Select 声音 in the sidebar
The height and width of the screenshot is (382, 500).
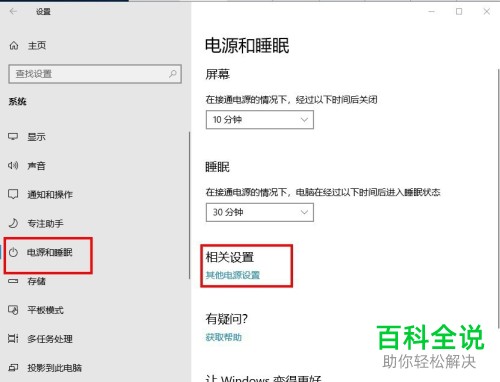click(36, 166)
